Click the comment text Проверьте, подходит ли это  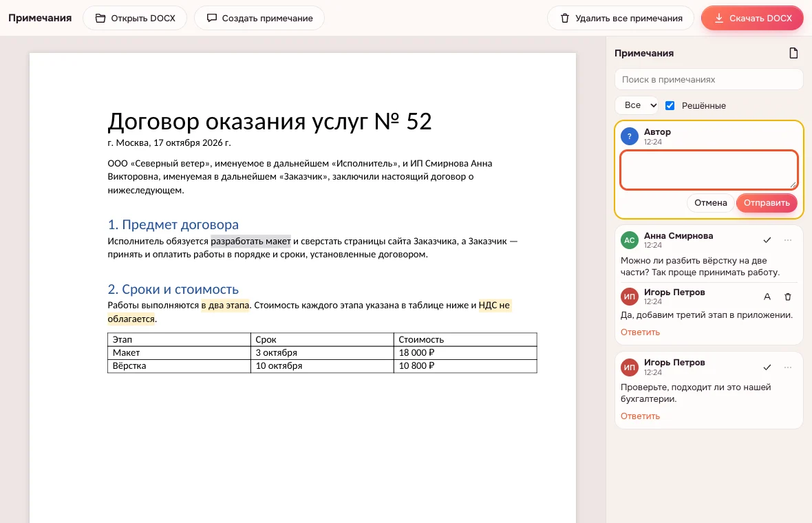click(696, 393)
